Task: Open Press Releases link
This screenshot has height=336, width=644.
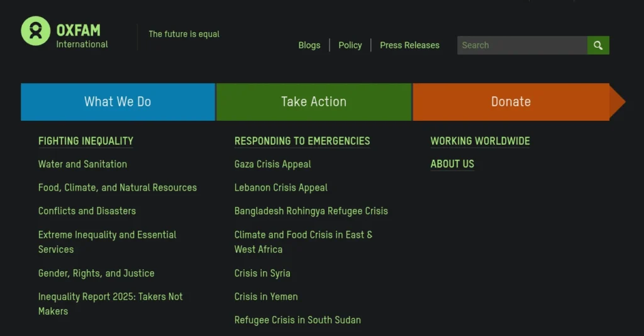Action: coord(409,45)
